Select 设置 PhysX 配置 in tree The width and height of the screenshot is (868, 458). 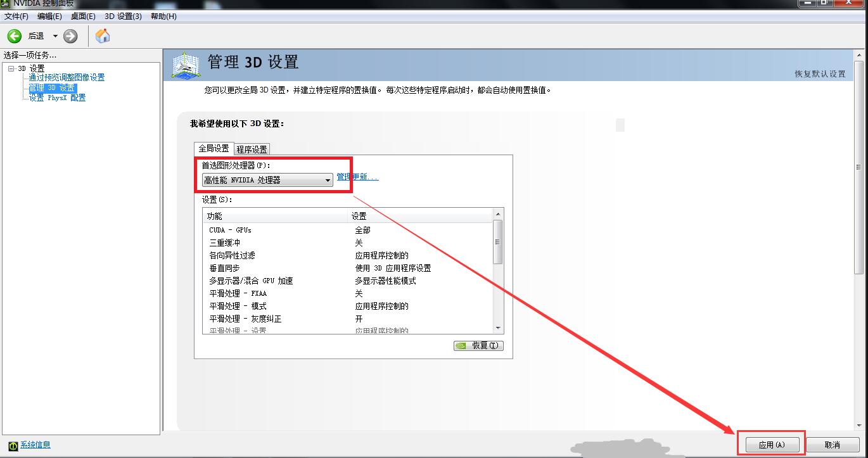pyautogui.click(x=57, y=98)
